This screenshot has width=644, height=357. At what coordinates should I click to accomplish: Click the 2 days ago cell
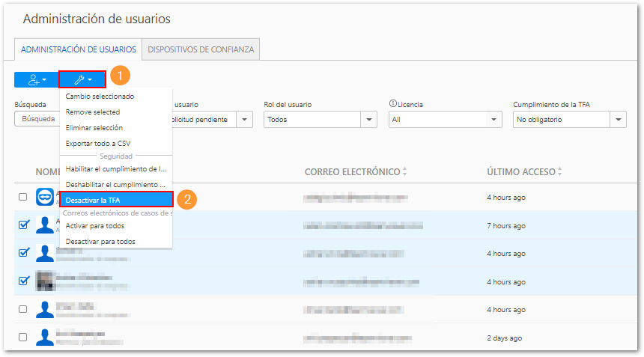coord(505,338)
